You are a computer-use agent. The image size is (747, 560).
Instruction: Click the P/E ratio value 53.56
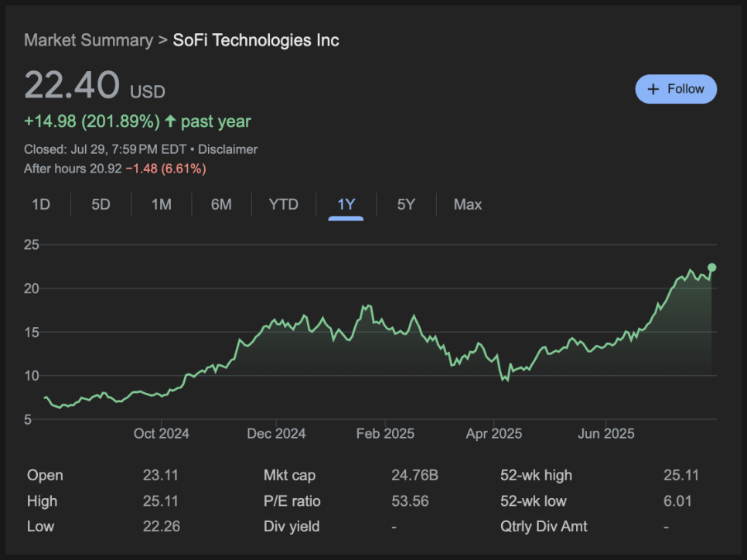pos(410,501)
